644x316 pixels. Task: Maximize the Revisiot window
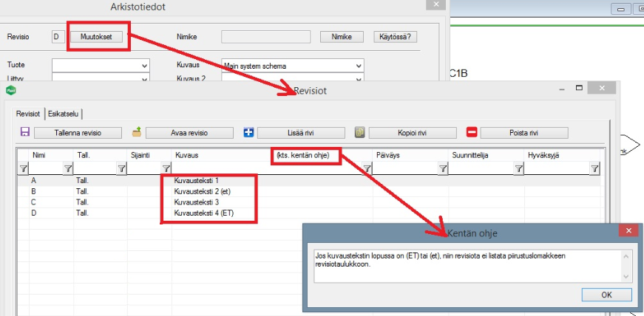coord(580,88)
